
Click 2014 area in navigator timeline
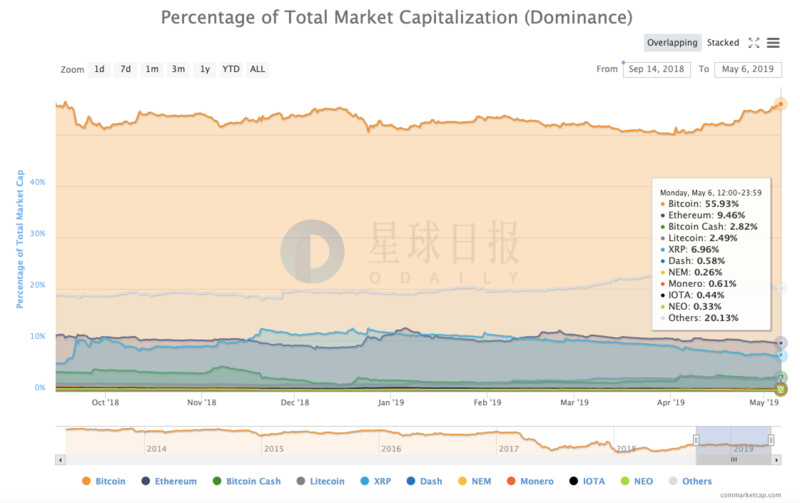click(156, 449)
